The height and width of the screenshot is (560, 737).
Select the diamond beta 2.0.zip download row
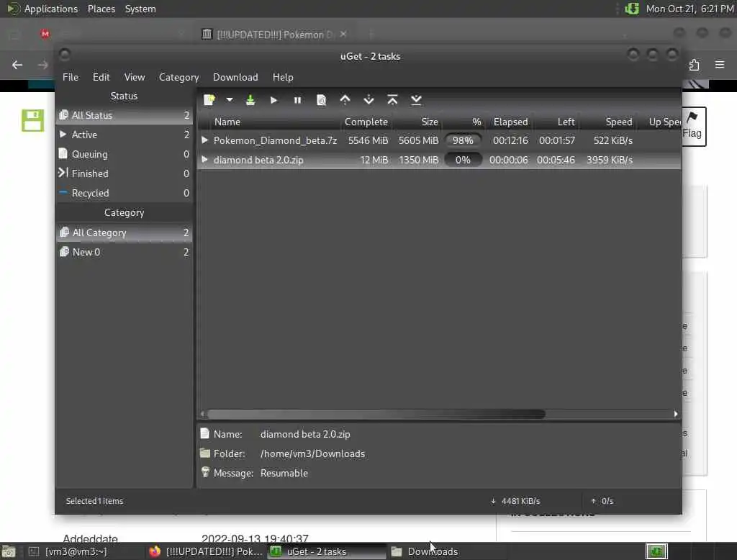coord(440,160)
